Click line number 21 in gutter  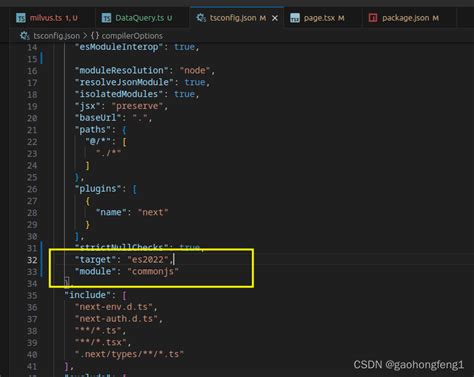(32, 130)
